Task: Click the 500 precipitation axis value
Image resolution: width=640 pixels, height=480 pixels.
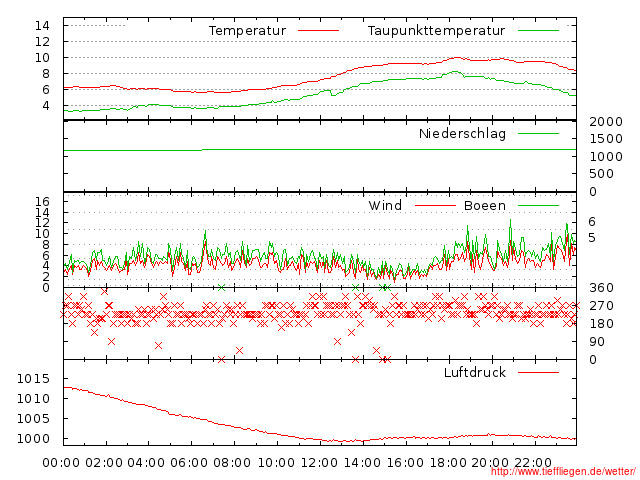Action: pyautogui.click(x=602, y=174)
